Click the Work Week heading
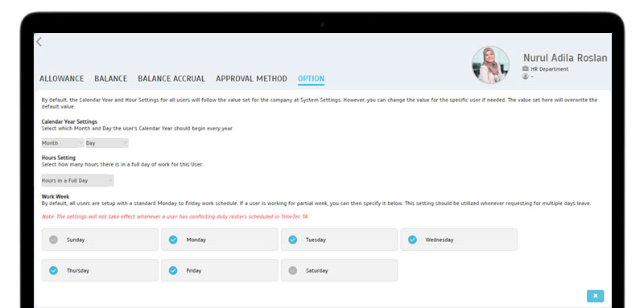Image resolution: width=644 pixels, height=308 pixels. (x=55, y=197)
